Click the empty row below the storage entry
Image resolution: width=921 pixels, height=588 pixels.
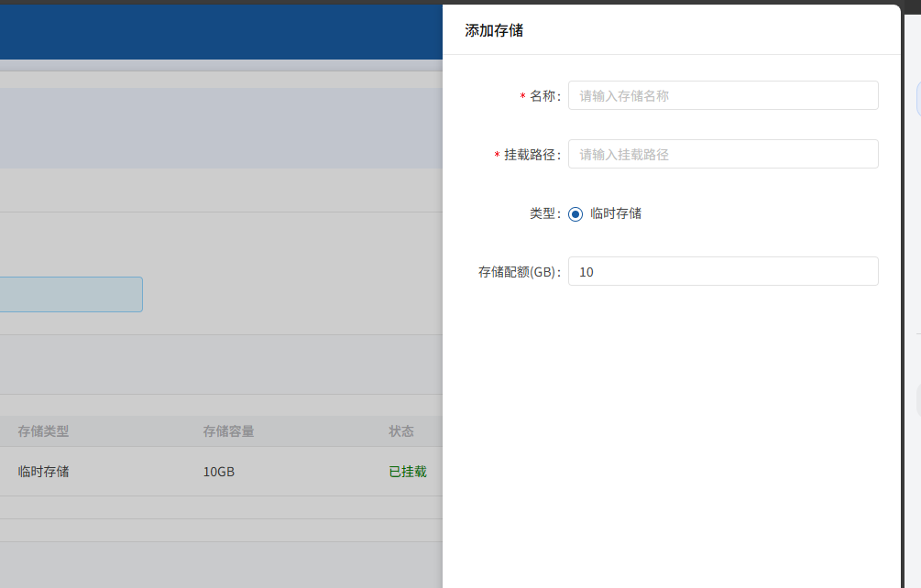point(220,508)
